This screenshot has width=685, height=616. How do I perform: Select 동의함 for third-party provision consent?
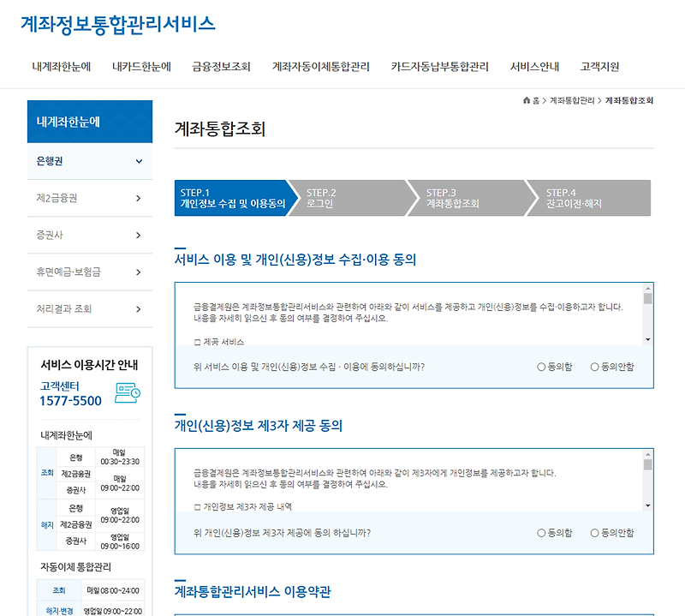pos(541,533)
